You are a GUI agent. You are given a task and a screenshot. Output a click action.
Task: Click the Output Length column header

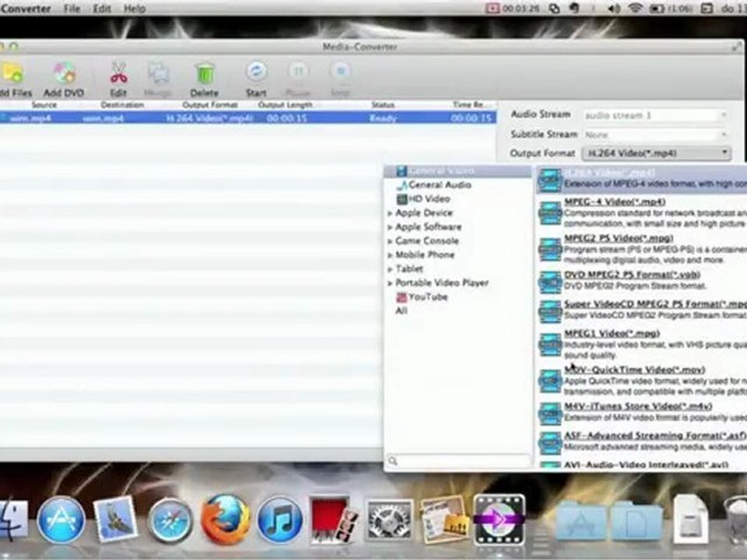click(x=286, y=105)
